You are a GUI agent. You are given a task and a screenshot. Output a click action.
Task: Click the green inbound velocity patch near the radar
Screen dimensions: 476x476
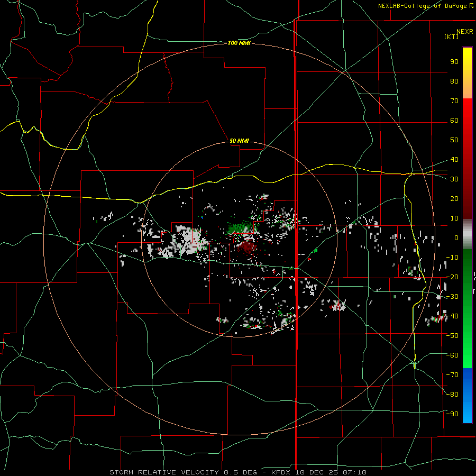point(240,228)
